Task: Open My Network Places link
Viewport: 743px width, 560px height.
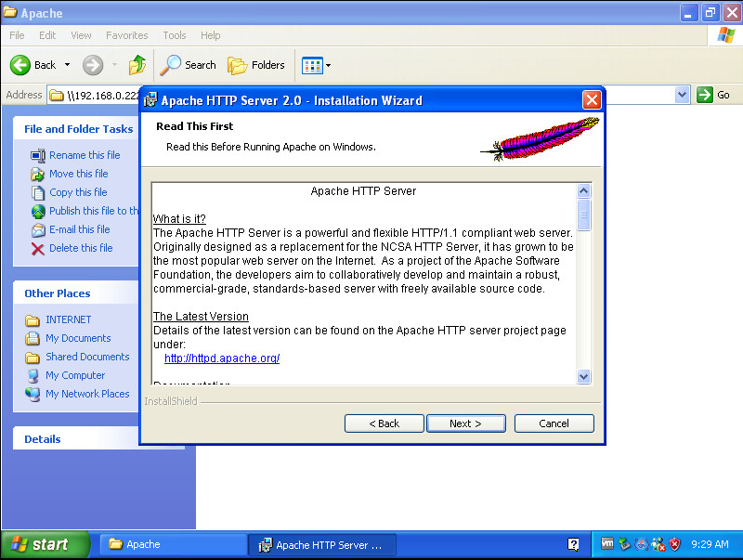Action: pyautogui.click(x=87, y=394)
